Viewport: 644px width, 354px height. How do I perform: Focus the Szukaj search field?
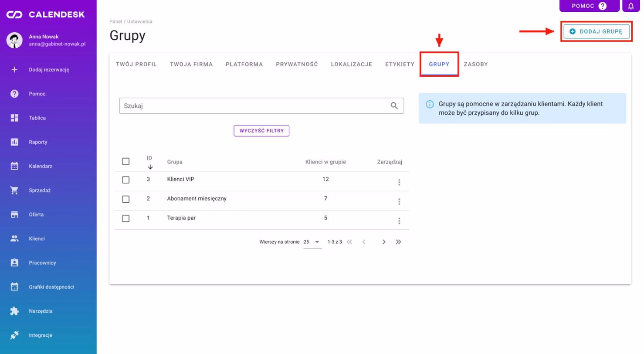(x=261, y=106)
